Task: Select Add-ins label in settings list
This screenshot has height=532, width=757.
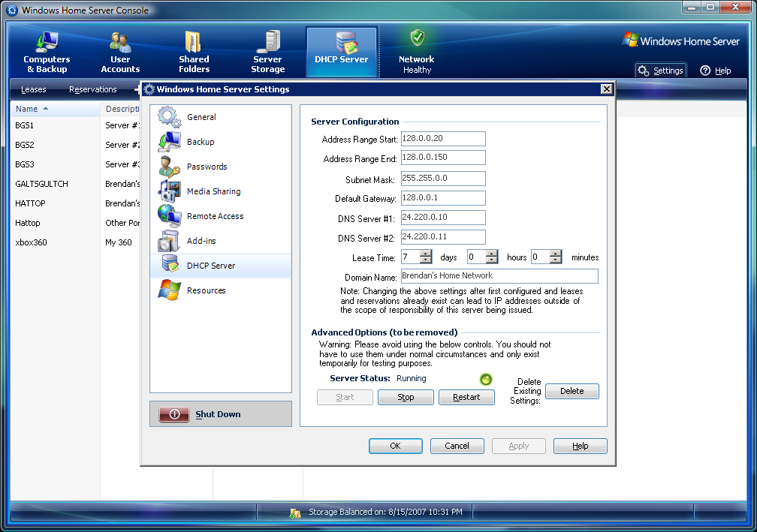Action: click(201, 241)
